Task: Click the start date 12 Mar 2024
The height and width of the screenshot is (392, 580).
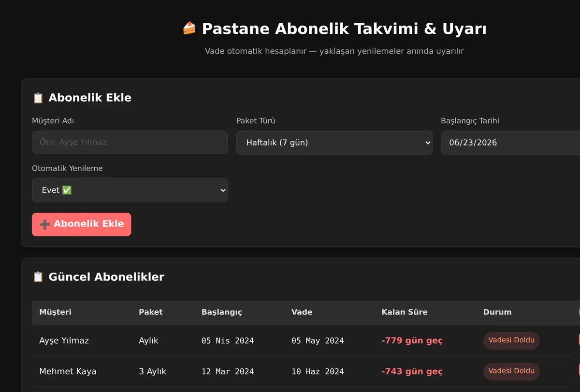Action: click(x=228, y=372)
